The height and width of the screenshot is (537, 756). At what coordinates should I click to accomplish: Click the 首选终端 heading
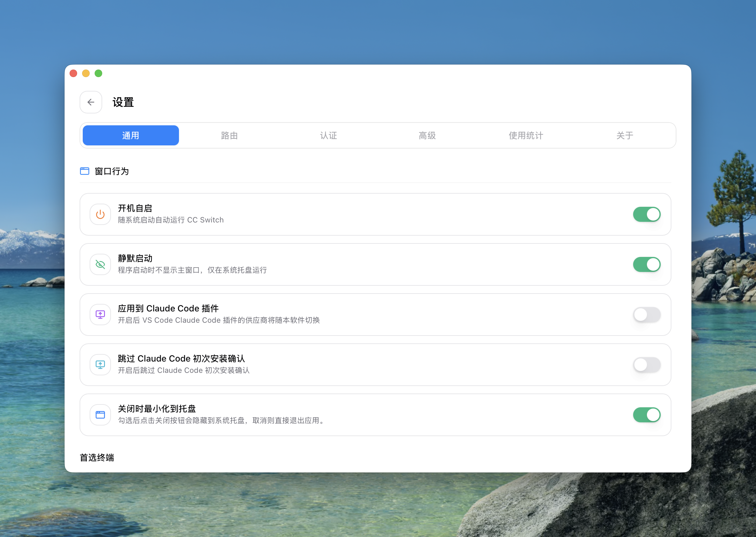coord(97,457)
